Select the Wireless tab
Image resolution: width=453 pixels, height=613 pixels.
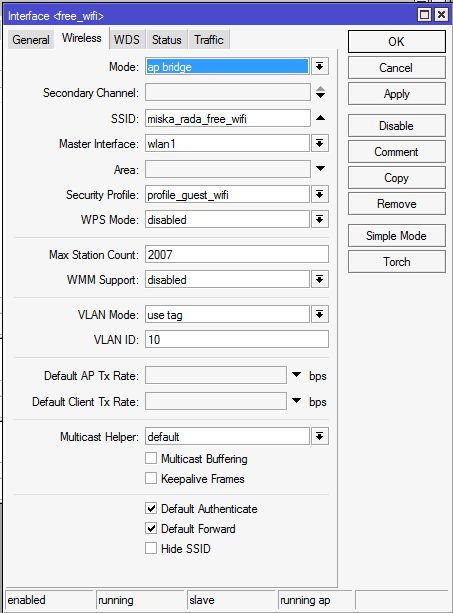[x=82, y=38]
